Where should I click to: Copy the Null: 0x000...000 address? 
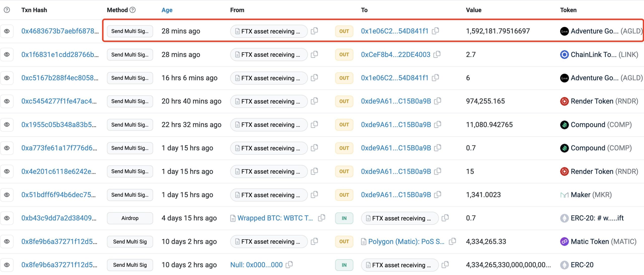point(289,264)
